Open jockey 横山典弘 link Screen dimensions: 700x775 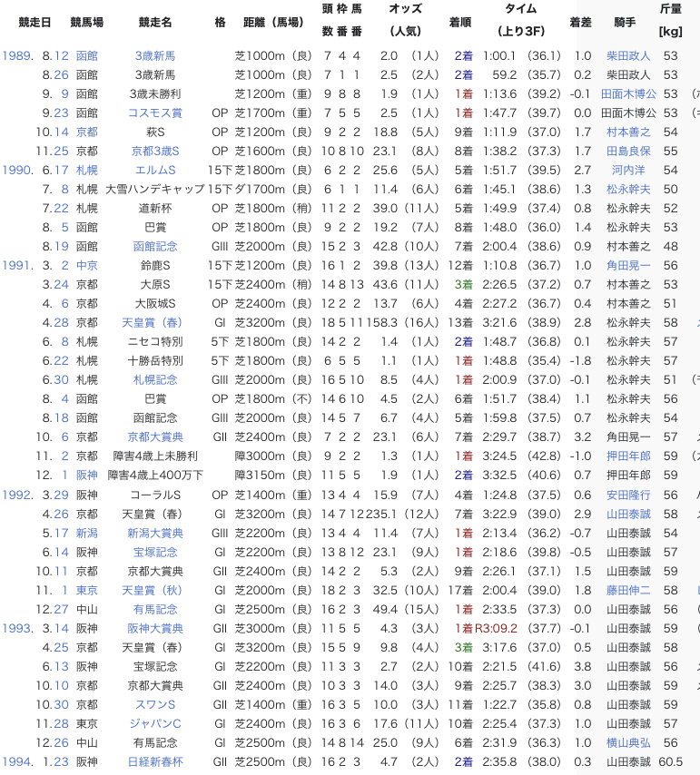[628, 743]
